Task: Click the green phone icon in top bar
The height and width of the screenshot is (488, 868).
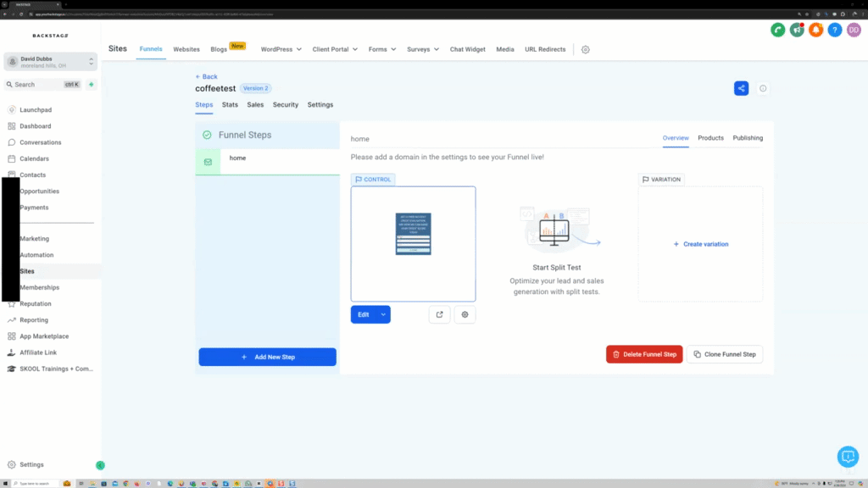Action: (778, 30)
